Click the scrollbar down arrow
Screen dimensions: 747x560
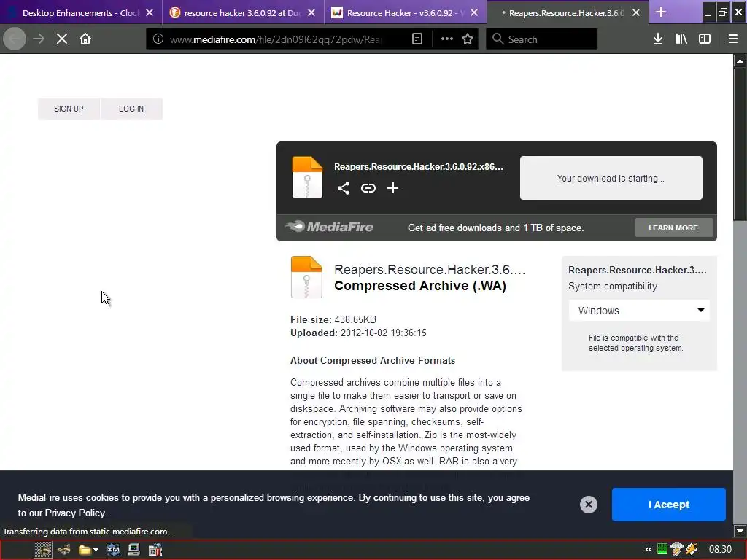coord(740,531)
